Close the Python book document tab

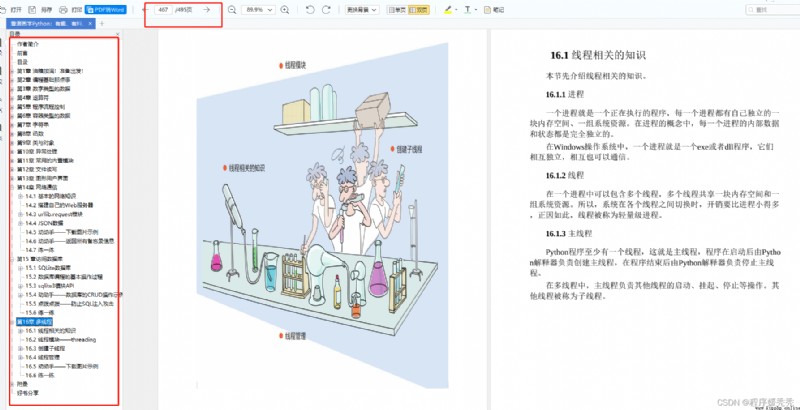(x=90, y=23)
